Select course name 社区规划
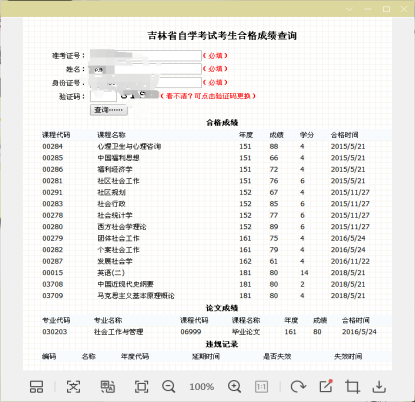Viewport: 415px width, 402px height. pos(111,192)
